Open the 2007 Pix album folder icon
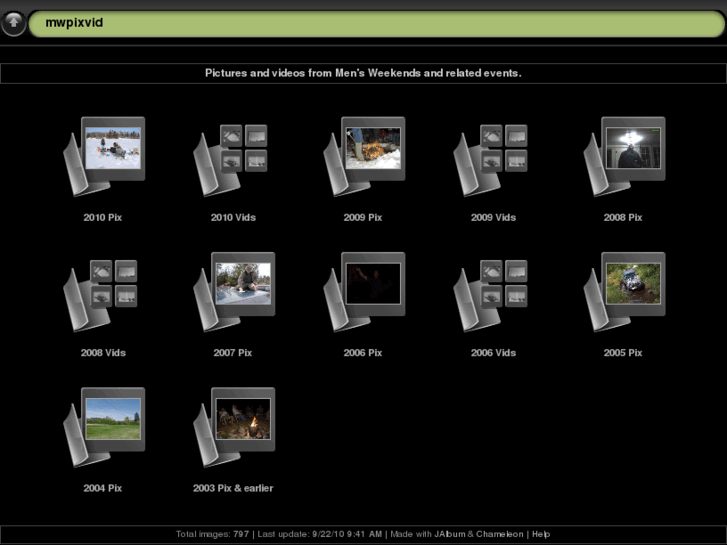727x545 pixels. [x=233, y=291]
